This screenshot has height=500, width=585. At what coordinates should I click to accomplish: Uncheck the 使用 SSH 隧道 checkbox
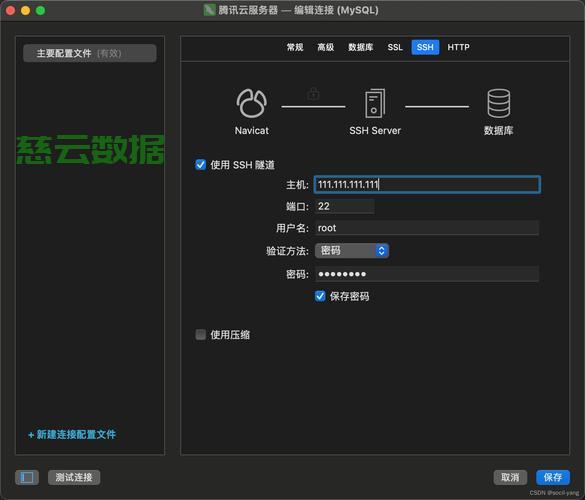[200, 165]
